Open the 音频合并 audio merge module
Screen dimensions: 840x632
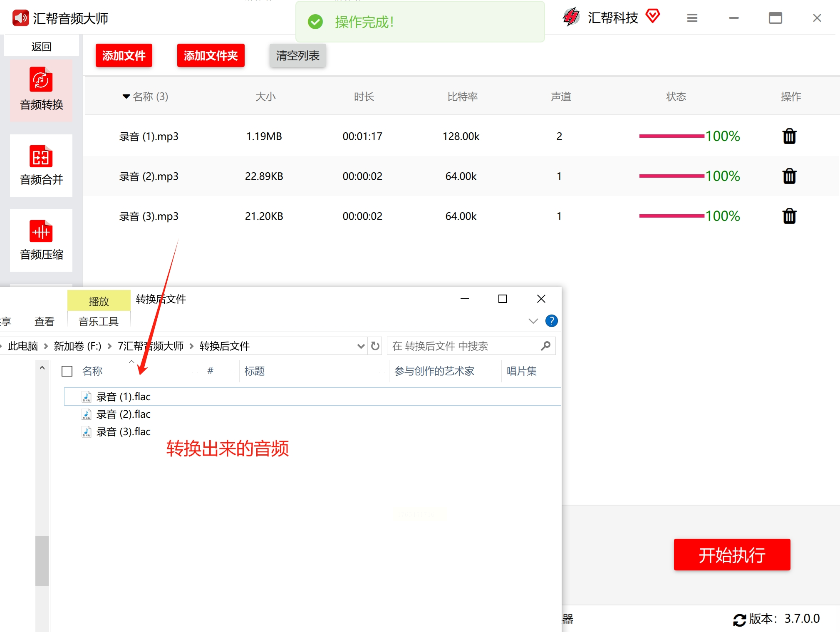[41, 165]
